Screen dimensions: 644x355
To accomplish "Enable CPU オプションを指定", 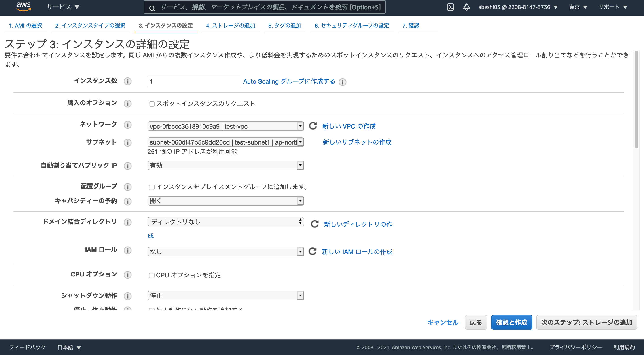I will click(x=152, y=275).
